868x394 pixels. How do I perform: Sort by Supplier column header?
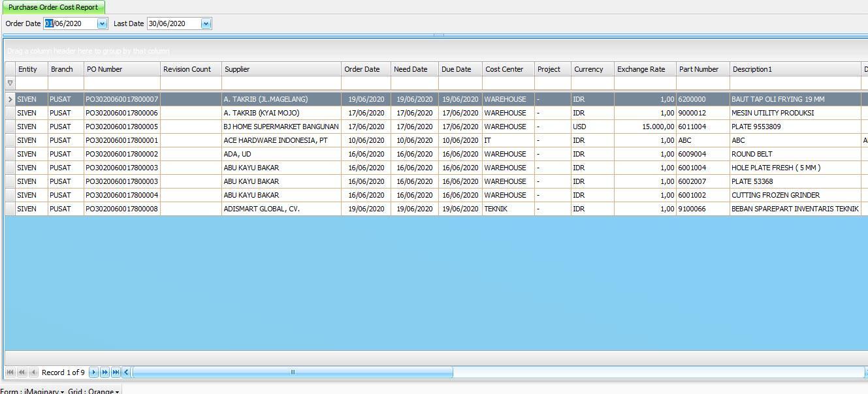pyautogui.click(x=281, y=69)
